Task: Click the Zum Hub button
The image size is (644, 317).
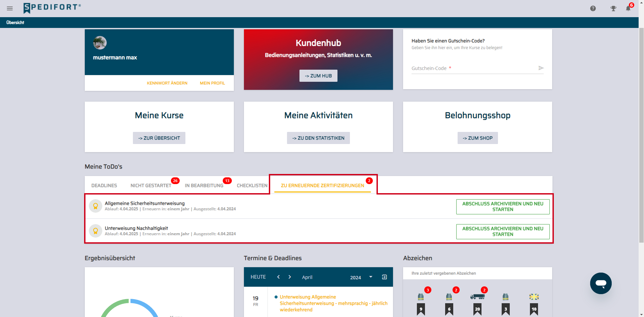Action: pos(318,76)
